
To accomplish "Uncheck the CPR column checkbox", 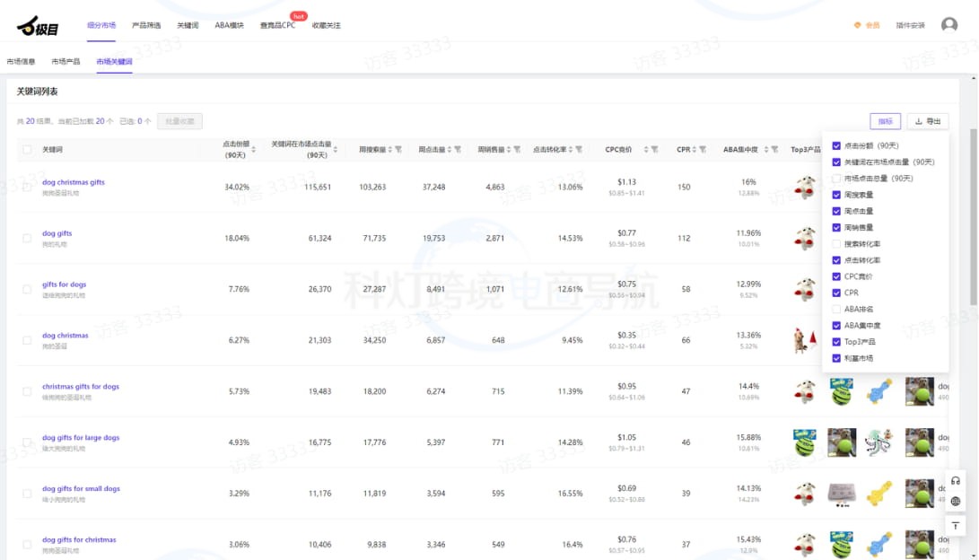I will pos(836,293).
